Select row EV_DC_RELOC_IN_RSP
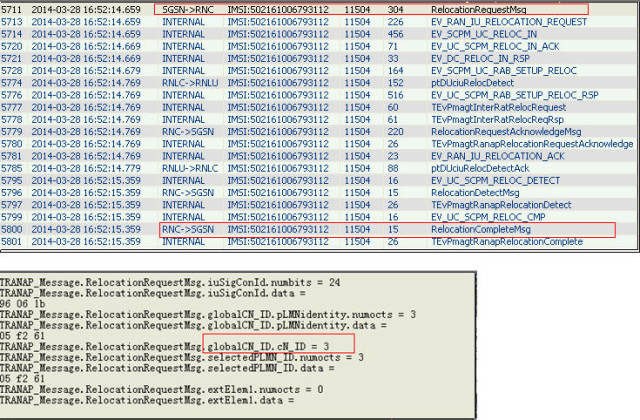The image size is (640, 420). 319,58
